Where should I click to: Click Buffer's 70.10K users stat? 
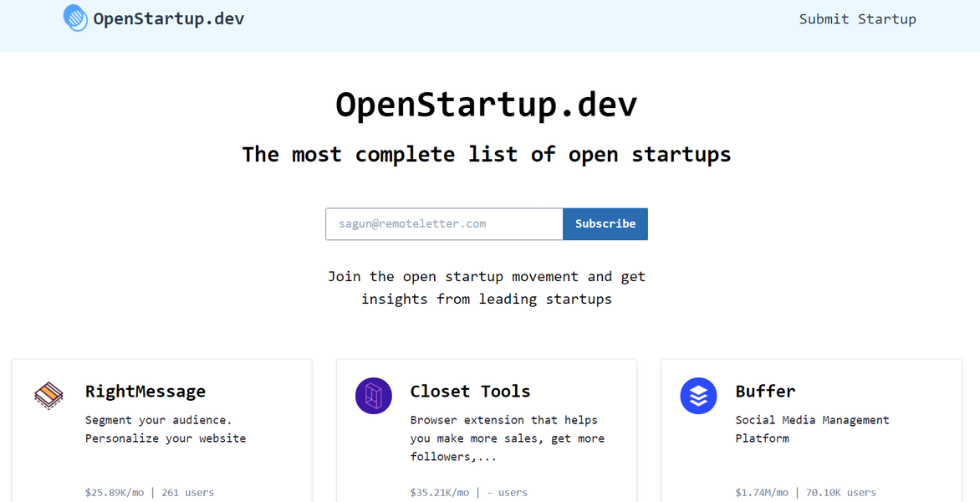pyautogui.click(x=842, y=492)
